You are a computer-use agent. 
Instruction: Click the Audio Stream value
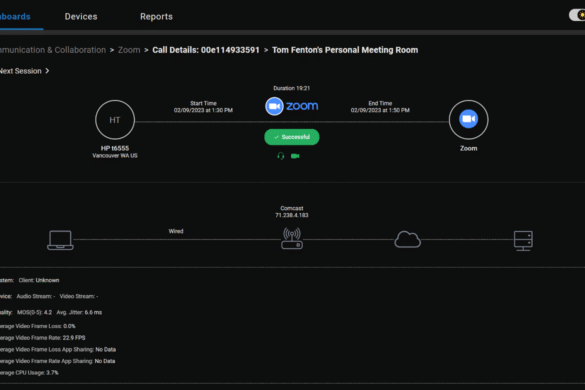tap(36, 296)
